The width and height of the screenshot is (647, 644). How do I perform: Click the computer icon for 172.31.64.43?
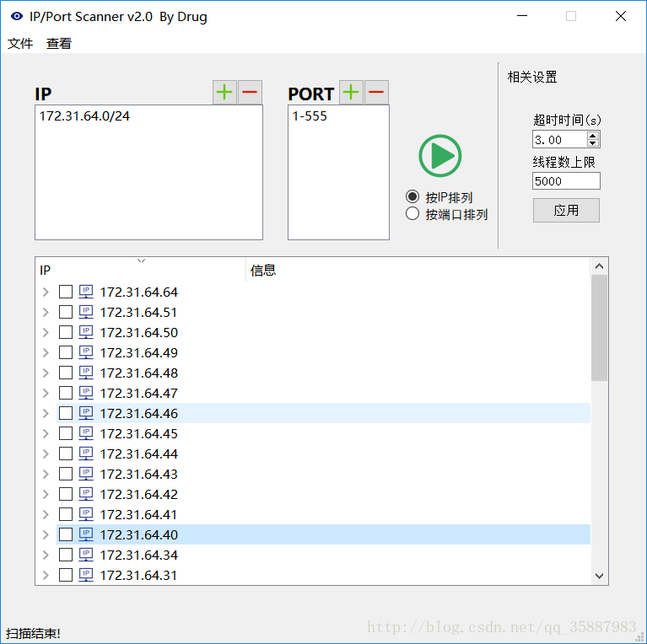(x=86, y=474)
